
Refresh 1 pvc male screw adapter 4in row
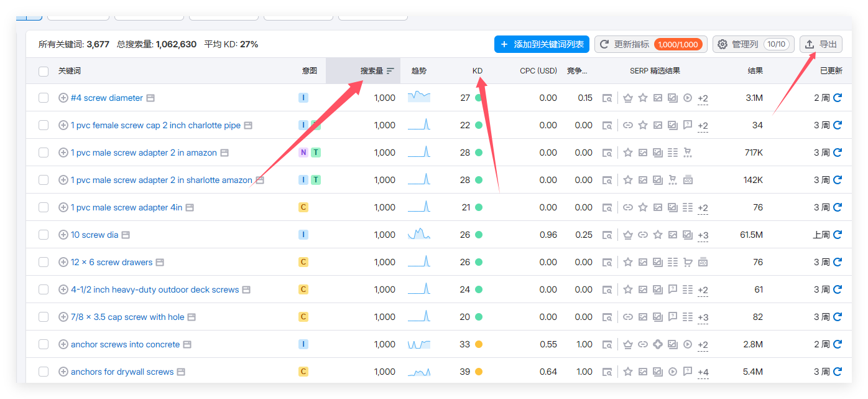838,207
